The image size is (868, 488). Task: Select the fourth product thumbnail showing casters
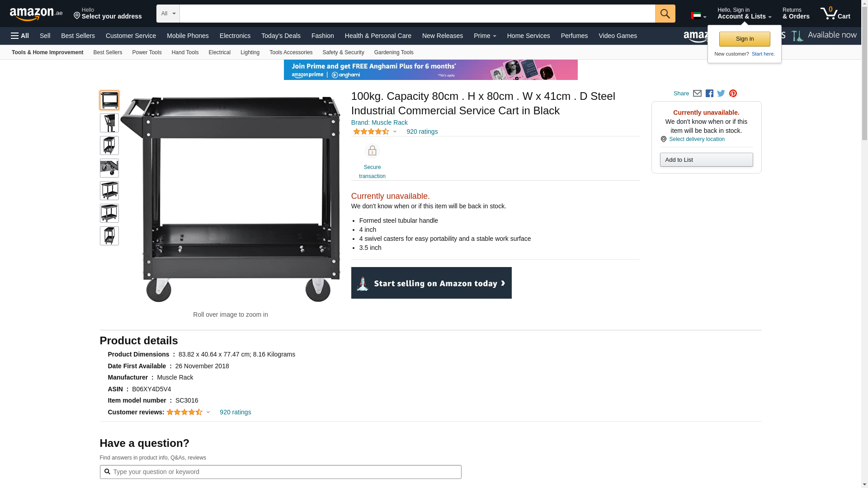point(109,168)
